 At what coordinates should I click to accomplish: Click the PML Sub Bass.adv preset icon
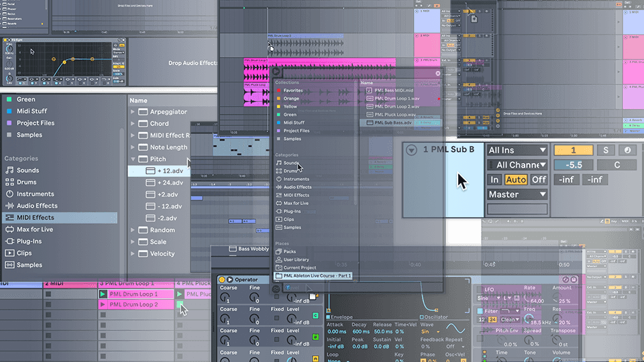click(369, 122)
